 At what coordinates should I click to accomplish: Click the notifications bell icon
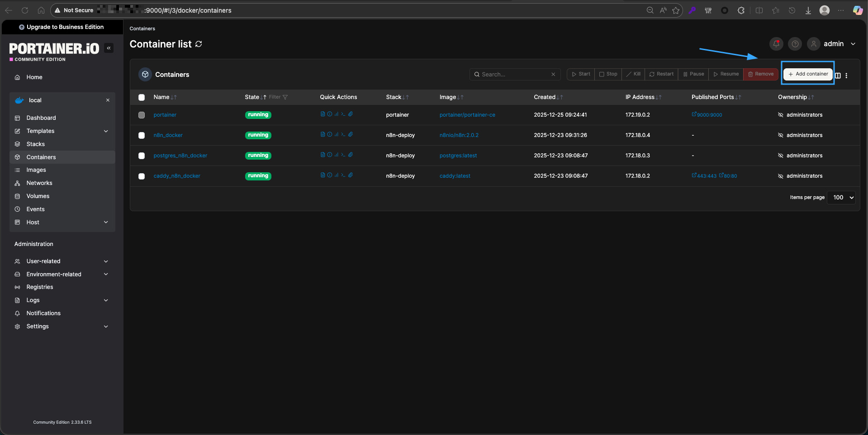(776, 44)
